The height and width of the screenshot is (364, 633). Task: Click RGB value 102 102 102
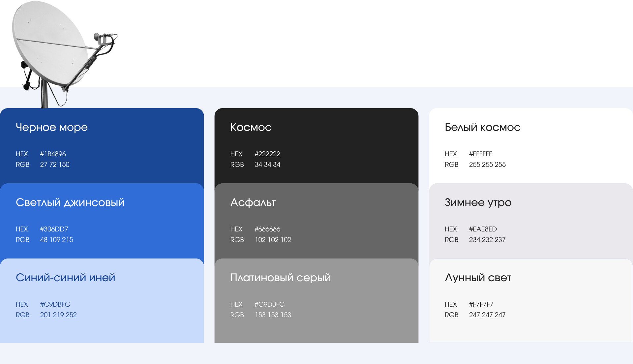tap(273, 240)
